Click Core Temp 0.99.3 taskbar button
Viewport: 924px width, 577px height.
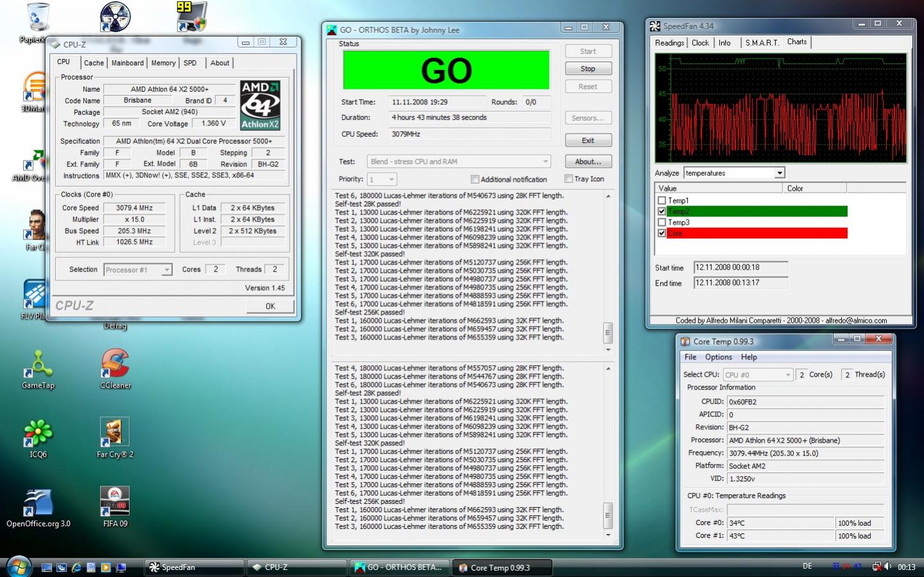tap(503, 567)
